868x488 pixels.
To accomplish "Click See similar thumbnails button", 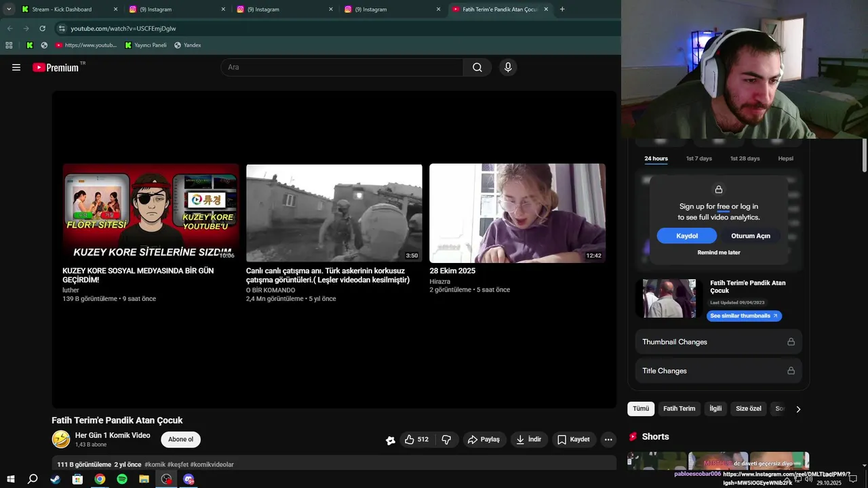I will [x=744, y=316].
